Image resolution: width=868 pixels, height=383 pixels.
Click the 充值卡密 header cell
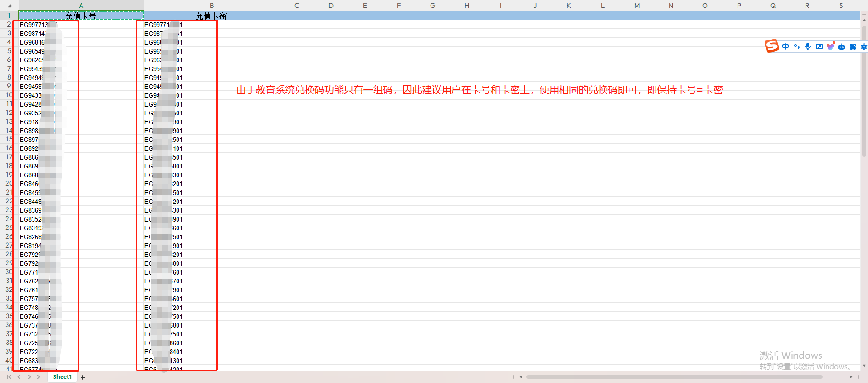pyautogui.click(x=212, y=16)
